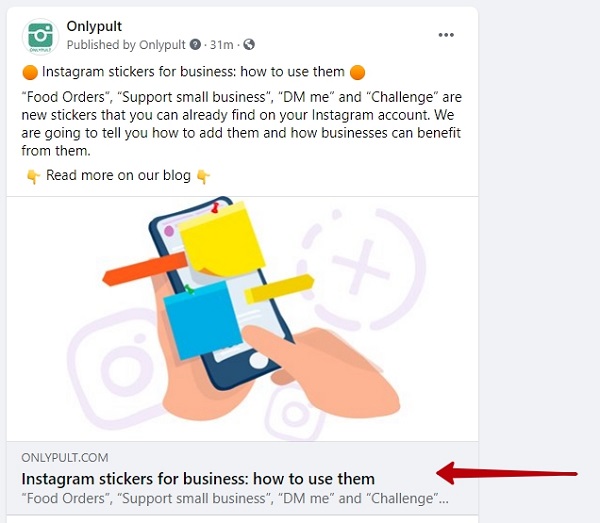This screenshot has width=600, height=523.
Task: Click the Onlypult page name
Action: point(94,26)
